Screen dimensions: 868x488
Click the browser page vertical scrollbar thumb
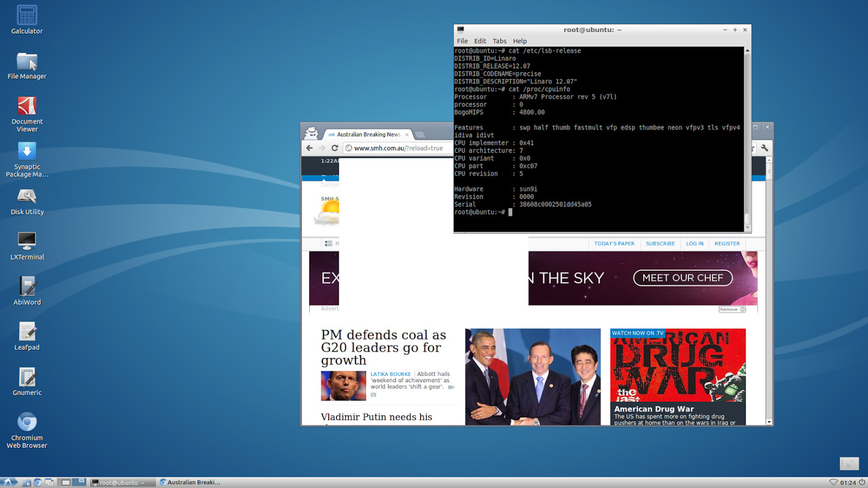tap(769, 171)
